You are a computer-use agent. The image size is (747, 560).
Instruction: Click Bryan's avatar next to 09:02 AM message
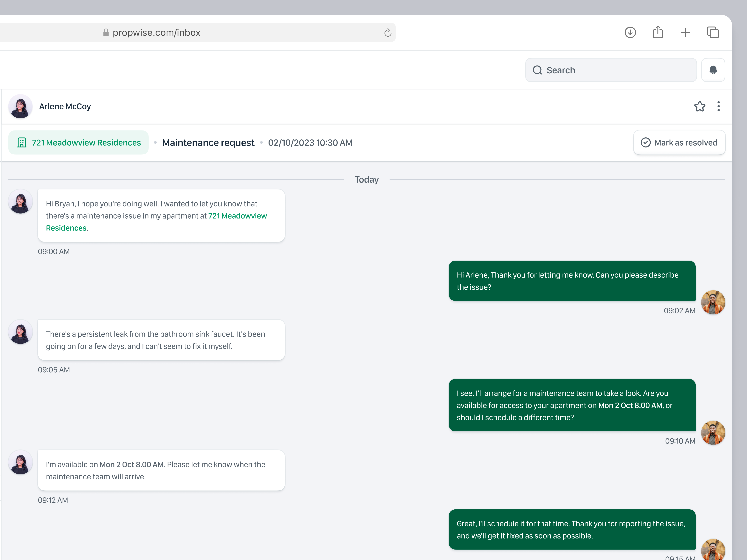[713, 302]
